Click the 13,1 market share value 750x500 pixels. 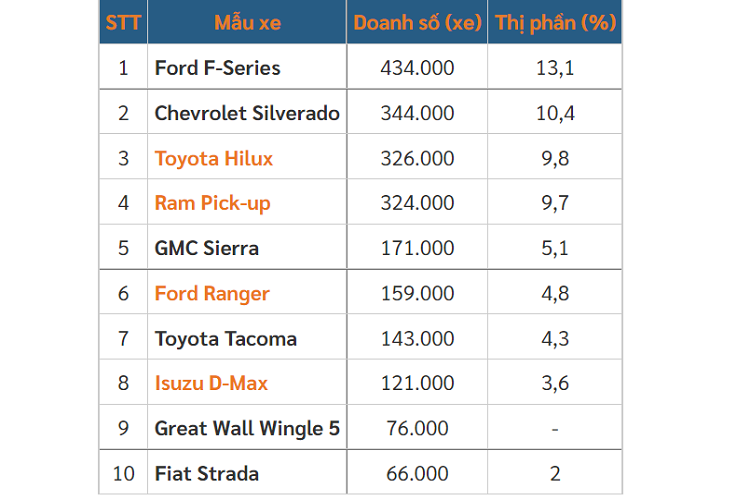click(x=555, y=68)
